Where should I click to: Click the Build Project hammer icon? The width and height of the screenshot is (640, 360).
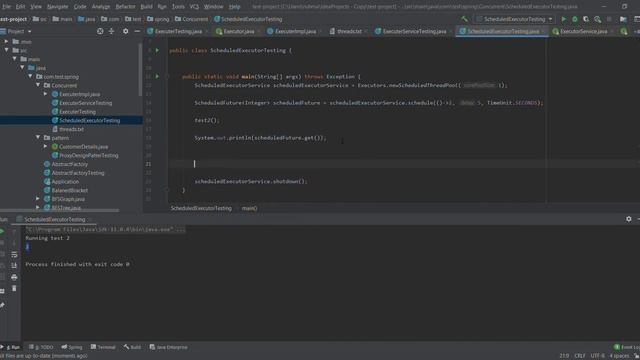click(x=464, y=19)
